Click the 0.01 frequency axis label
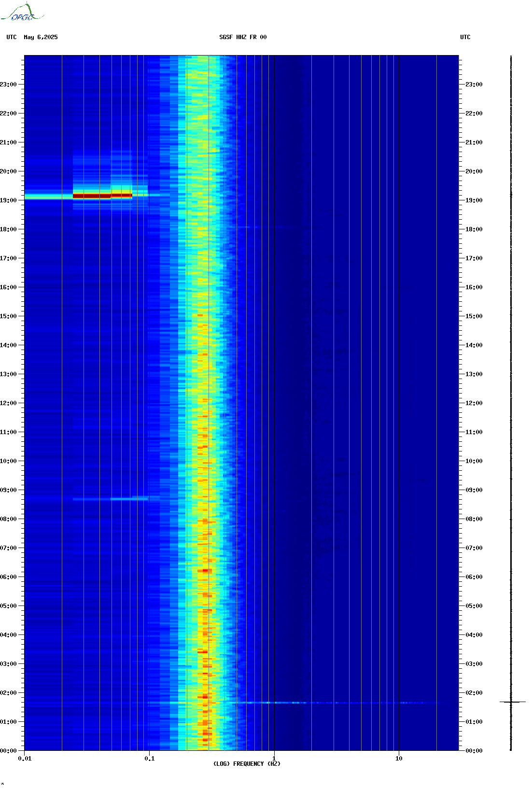 25,759
